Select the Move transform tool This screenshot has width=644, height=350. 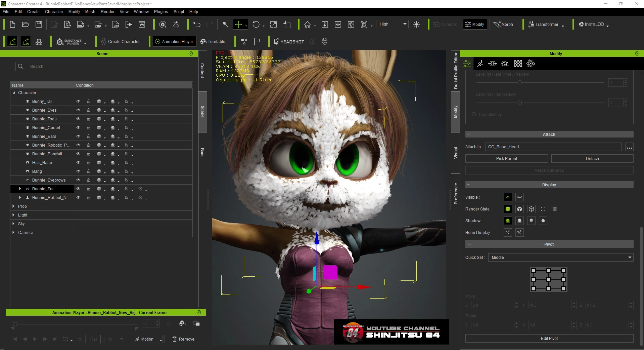pos(238,25)
